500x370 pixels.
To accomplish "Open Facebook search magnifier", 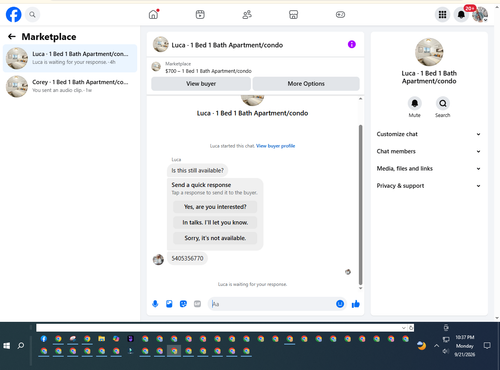I will (x=32, y=15).
